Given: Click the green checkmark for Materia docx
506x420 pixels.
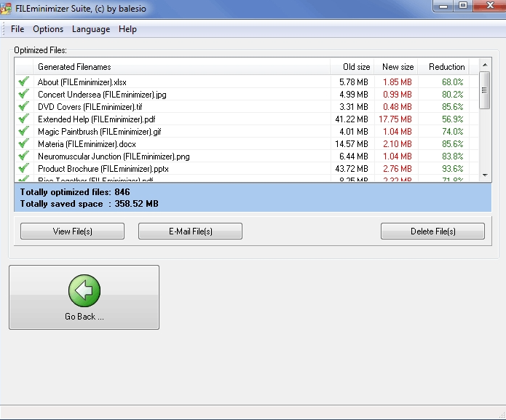Looking at the screenshot, I should click(x=24, y=144).
